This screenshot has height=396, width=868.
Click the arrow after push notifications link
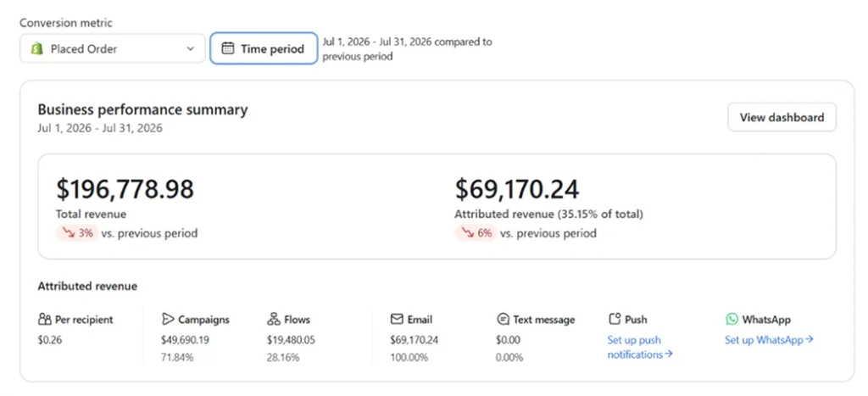pyautogui.click(x=668, y=354)
